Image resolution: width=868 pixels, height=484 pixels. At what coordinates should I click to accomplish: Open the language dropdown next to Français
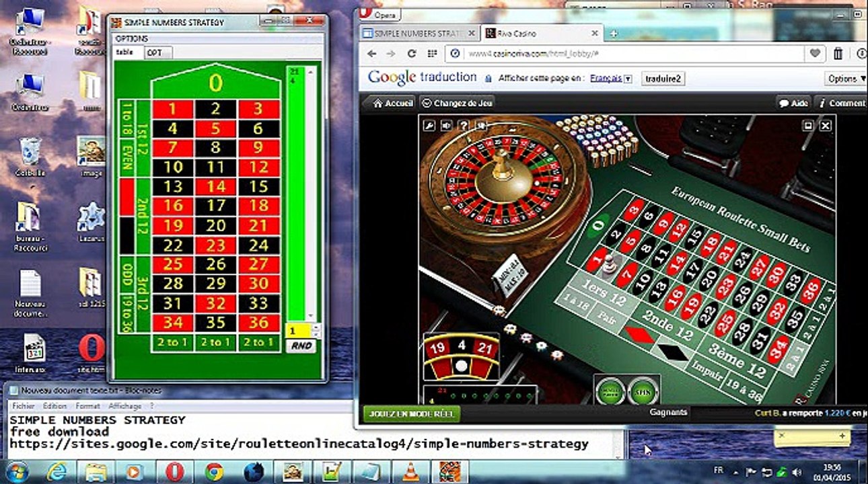click(628, 79)
